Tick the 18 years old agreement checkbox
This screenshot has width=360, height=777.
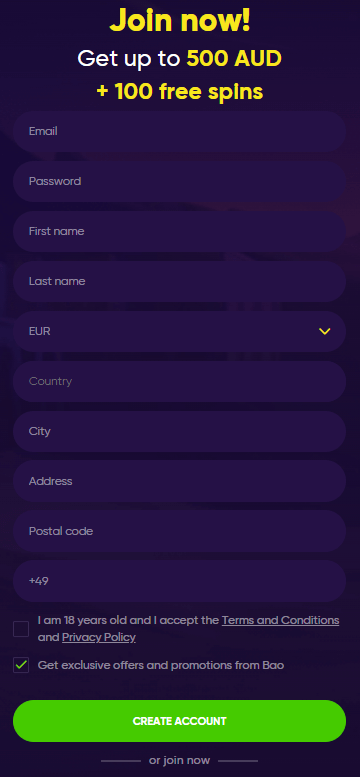[x=21, y=629]
